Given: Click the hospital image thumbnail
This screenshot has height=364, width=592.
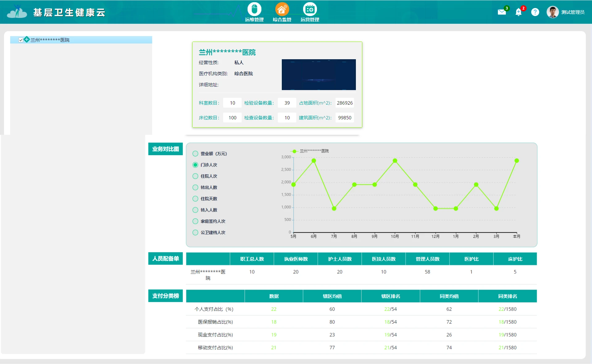Looking at the screenshot, I should [319, 75].
